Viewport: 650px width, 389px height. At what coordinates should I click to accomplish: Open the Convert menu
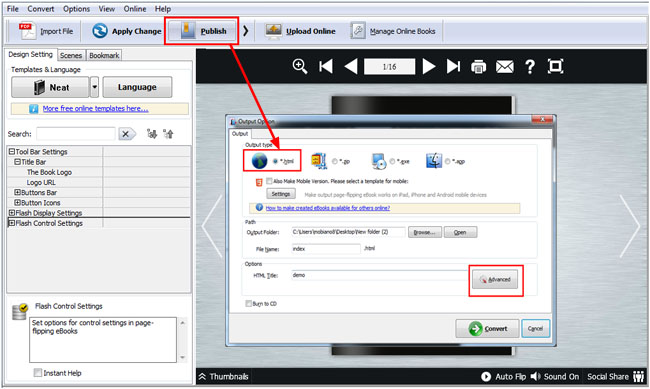click(41, 9)
